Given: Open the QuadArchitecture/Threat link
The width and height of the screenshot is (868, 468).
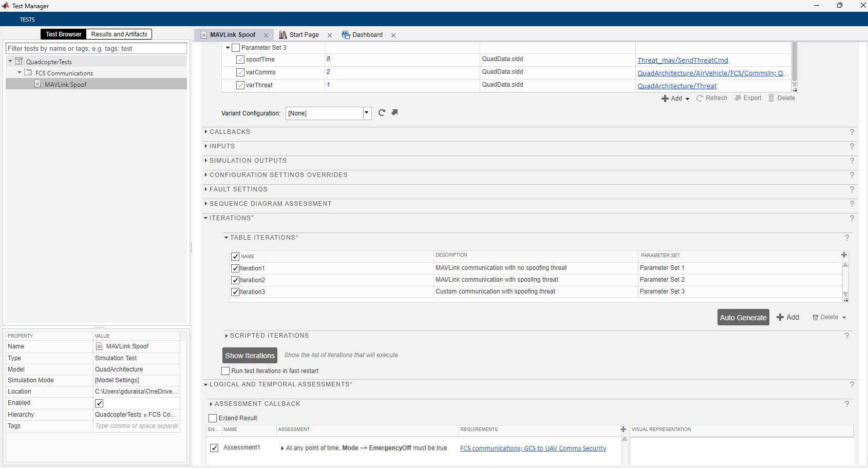Looking at the screenshot, I should [x=676, y=86].
